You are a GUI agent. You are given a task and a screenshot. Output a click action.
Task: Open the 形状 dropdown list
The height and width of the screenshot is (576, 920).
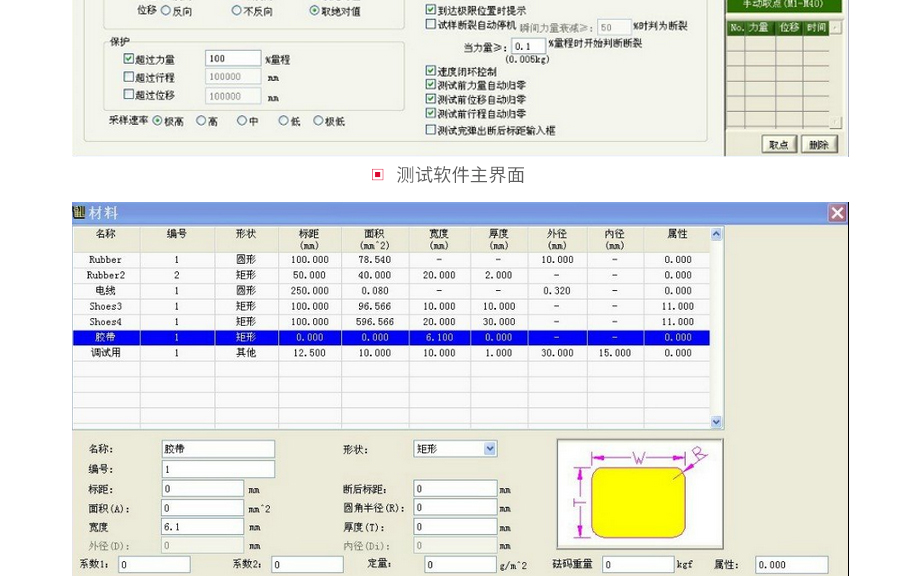[x=490, y=449]
